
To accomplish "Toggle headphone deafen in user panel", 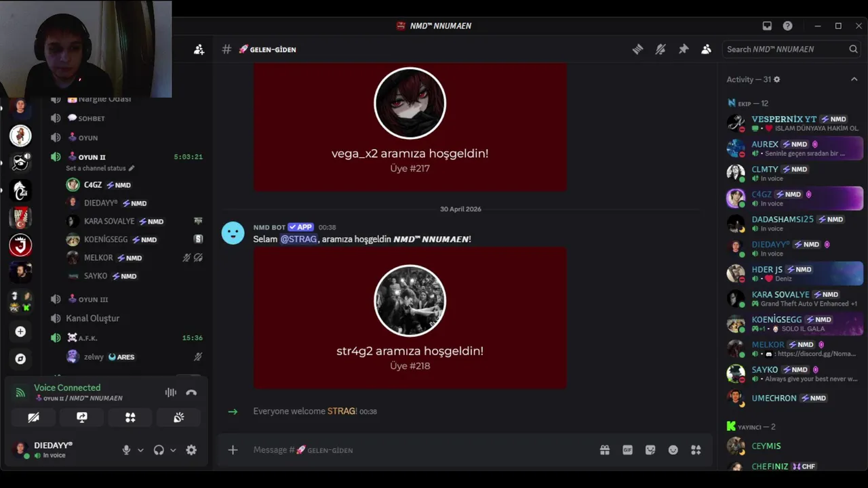I will (x=159, y=449).
